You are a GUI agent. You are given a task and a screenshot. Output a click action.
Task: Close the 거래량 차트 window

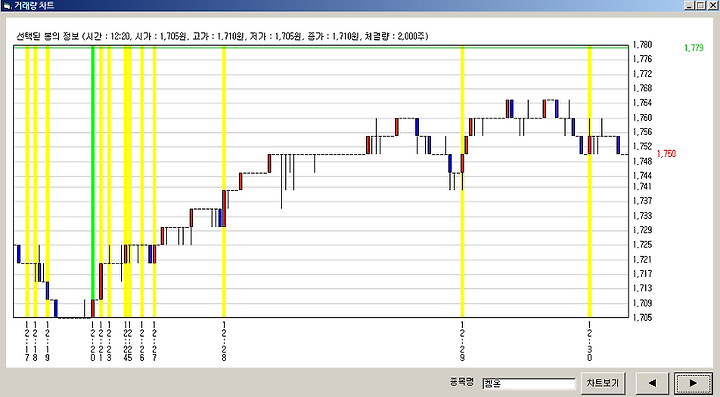coord(713,6)
